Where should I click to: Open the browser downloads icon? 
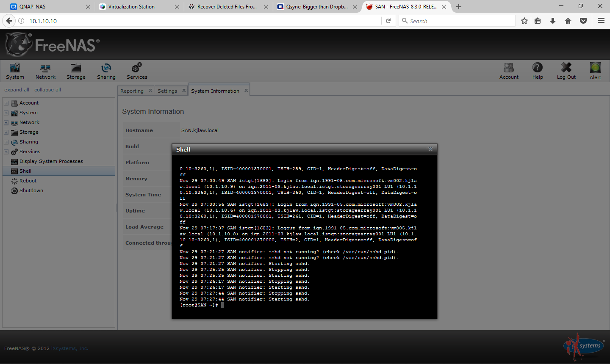(x=553, y=21)
